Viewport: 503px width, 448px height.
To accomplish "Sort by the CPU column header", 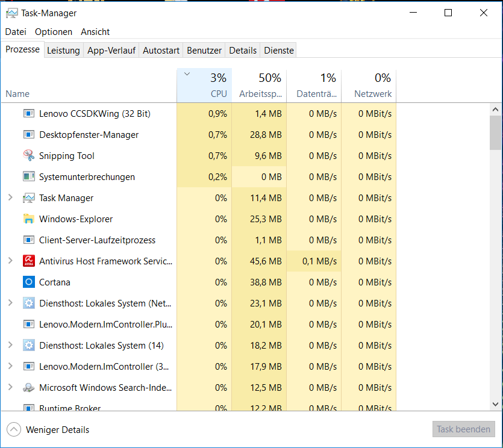I will click(x=204, y=86).
